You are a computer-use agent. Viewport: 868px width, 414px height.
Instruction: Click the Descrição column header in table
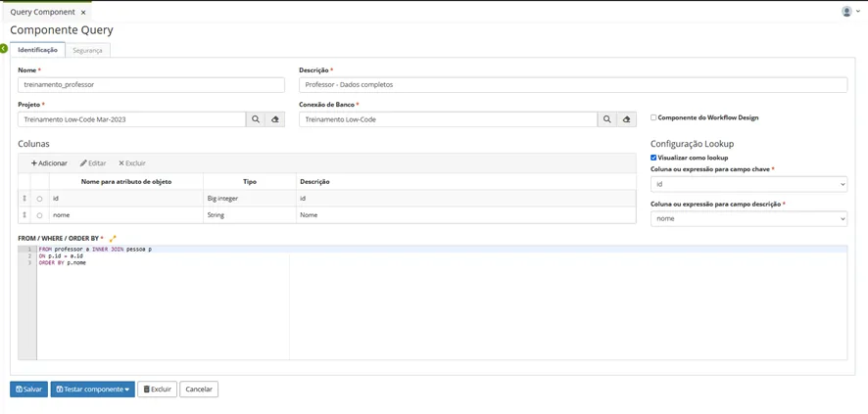pos(465,181)
